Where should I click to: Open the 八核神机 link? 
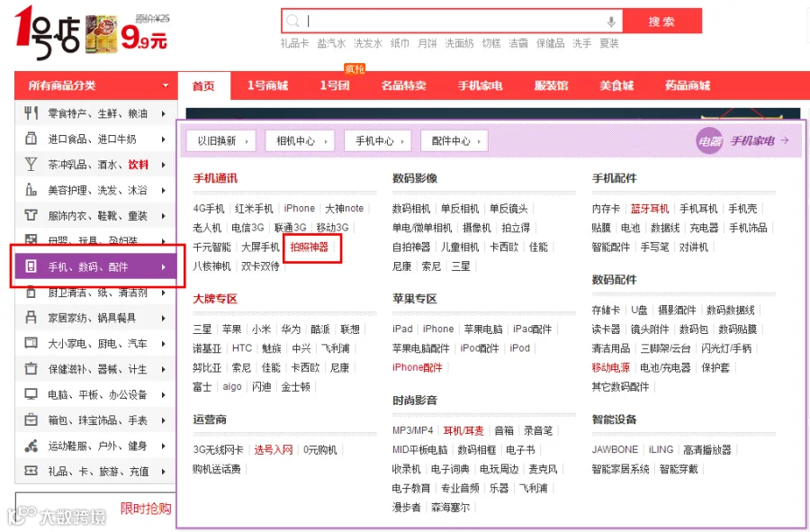(211, 266)
